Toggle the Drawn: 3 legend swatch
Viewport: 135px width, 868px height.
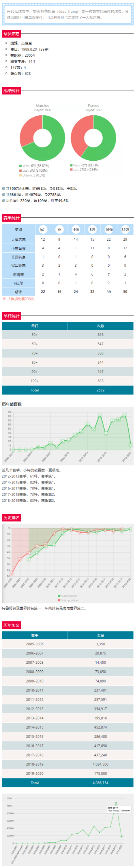coord(20,175)
